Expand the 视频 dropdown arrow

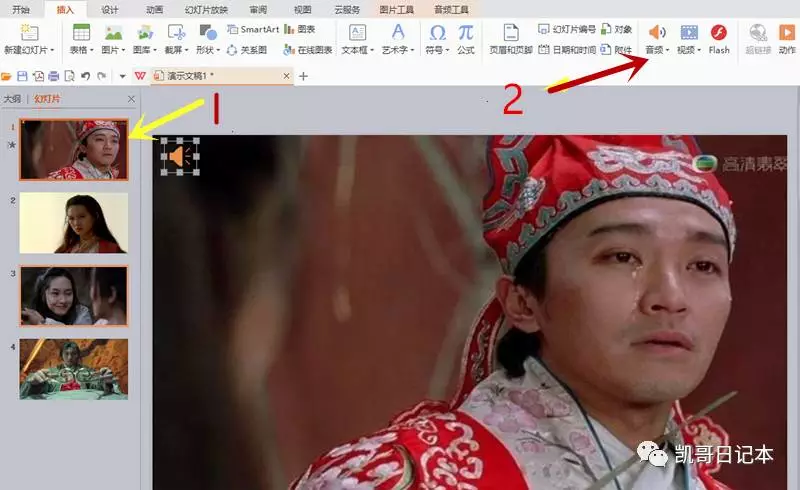(699, 50)
